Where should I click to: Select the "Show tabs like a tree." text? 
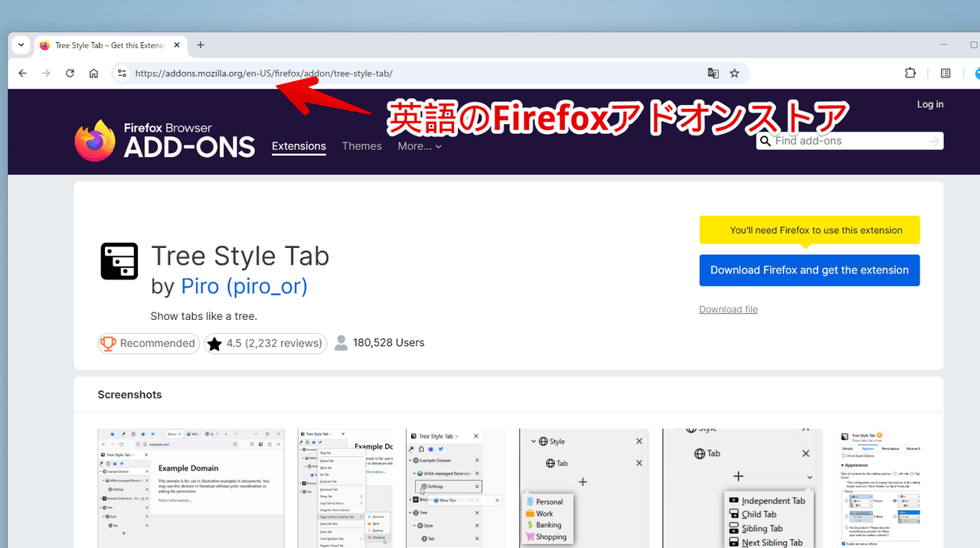tap(204, 316)
